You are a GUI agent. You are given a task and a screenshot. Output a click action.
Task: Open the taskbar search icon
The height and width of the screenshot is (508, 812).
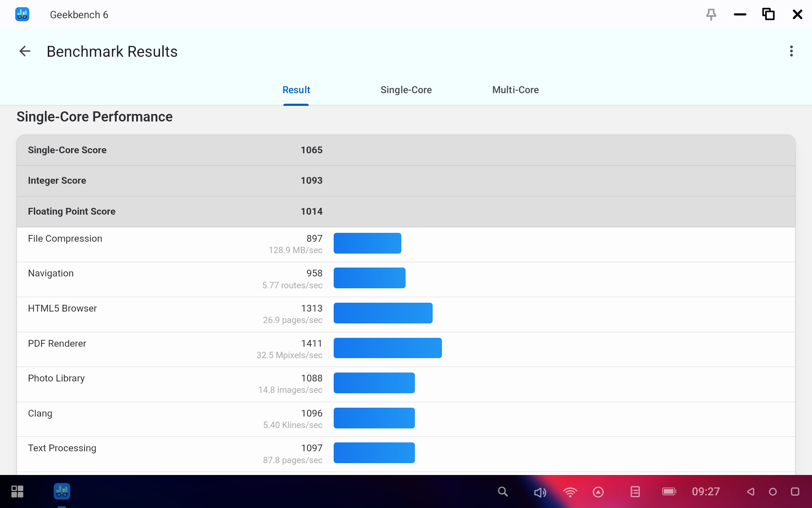coord(502,491)
